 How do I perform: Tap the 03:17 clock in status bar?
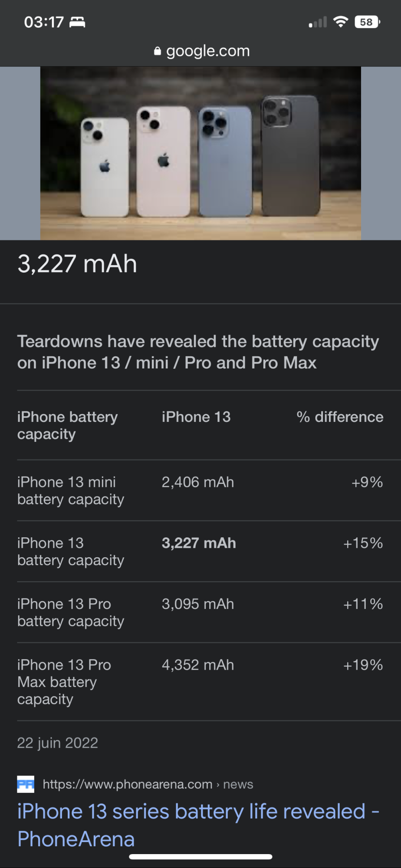44,22
